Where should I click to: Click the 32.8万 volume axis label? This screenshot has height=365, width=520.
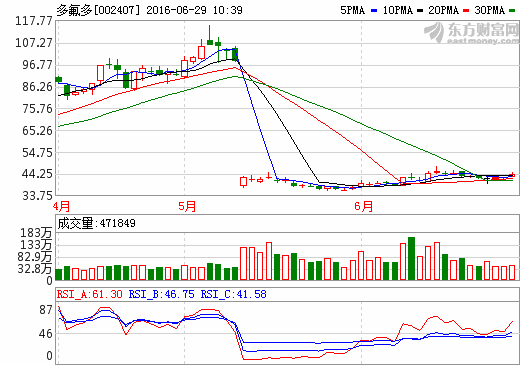(35, 268)
